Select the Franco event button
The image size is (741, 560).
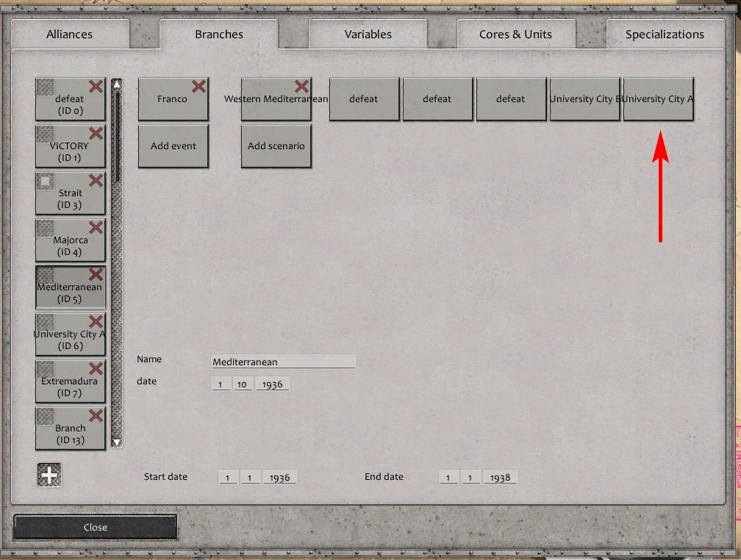click(173, 99)
